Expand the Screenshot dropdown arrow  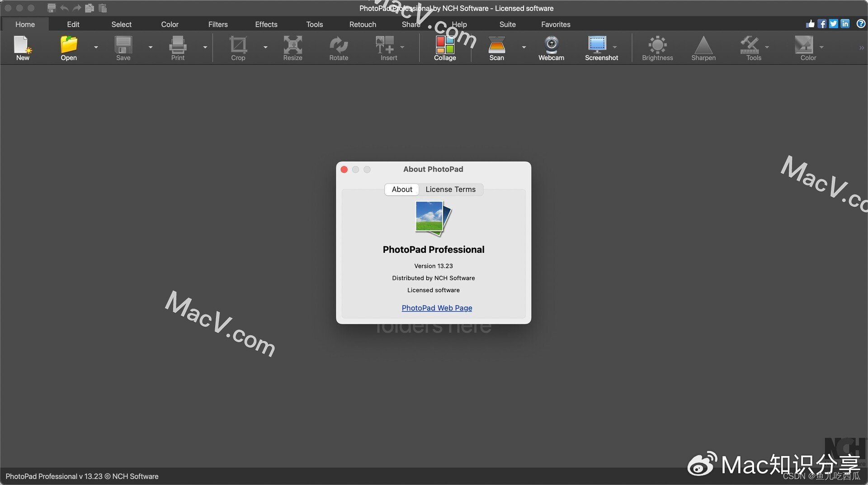click(x=615, y=47)
